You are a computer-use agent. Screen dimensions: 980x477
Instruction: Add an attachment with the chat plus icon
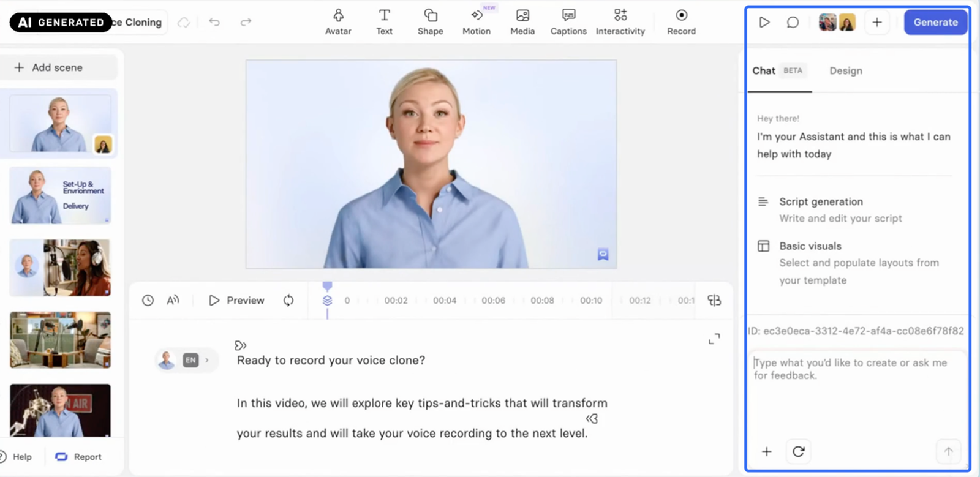pos(766,452)
